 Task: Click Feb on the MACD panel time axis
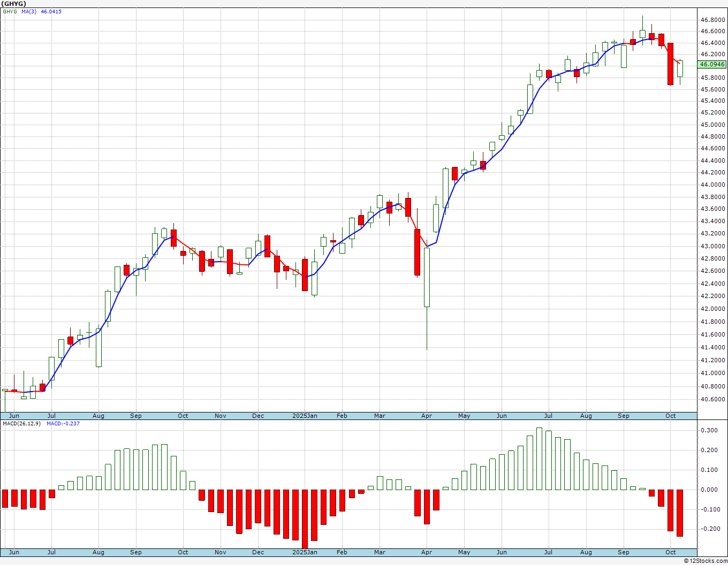(x=342, y=552)
